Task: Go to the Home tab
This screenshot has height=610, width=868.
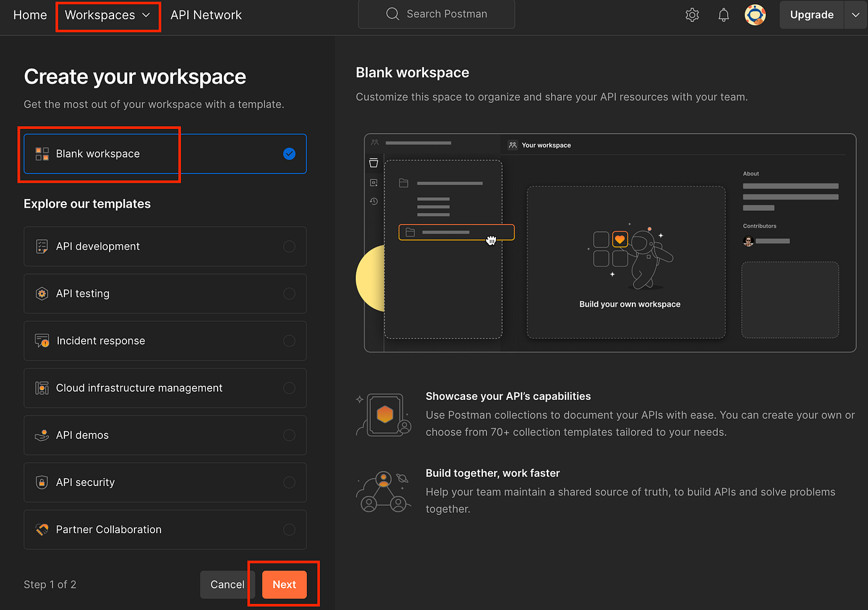Action: (x=30, y=15)
